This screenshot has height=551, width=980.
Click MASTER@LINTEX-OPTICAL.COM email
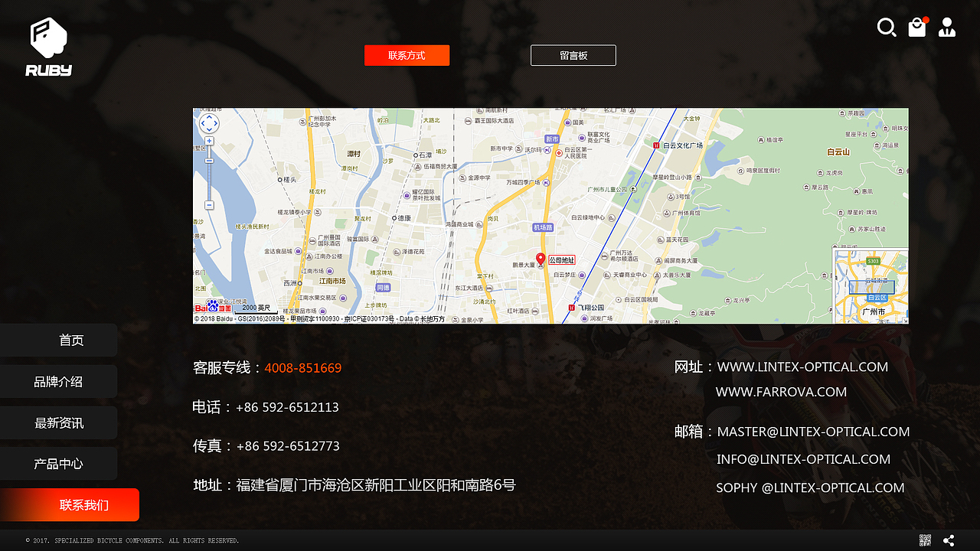[813, 432]
